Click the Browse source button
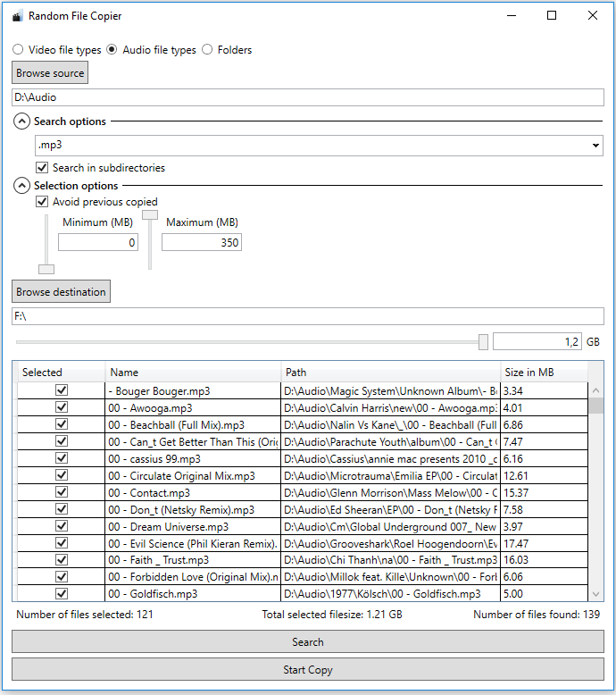 [x=50, y=72]
